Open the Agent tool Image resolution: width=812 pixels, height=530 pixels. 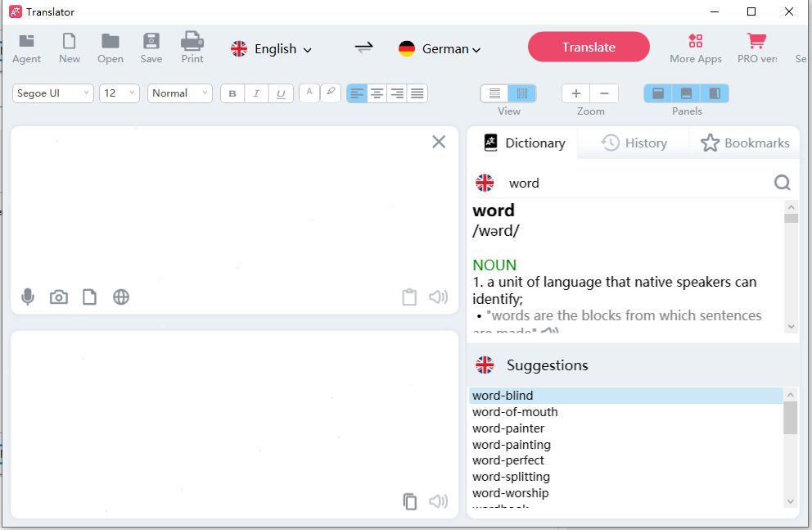click(26, 48)
